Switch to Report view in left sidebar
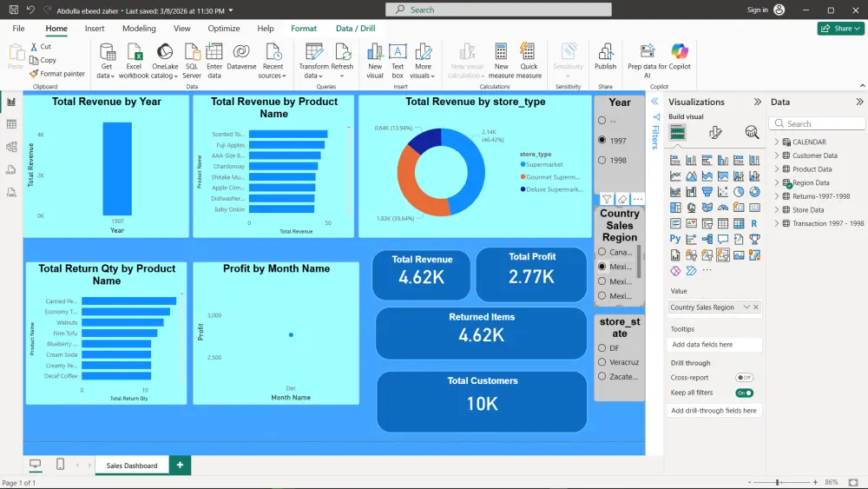 click(11, 102)
